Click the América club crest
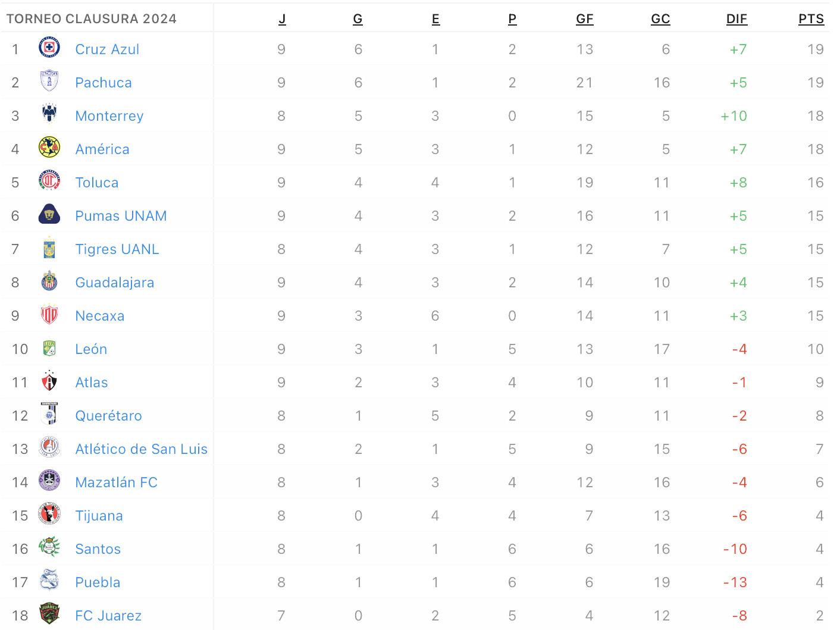 pos(49,147)
